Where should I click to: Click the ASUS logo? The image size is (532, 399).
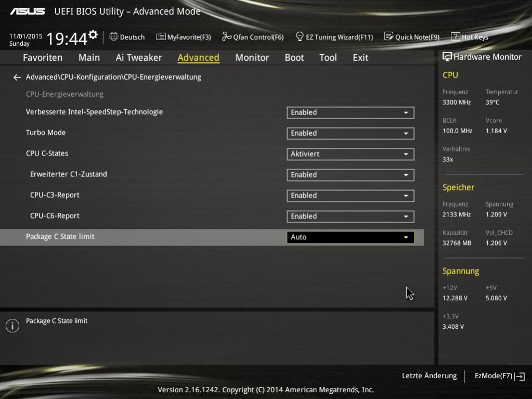(x=27, y=11)
